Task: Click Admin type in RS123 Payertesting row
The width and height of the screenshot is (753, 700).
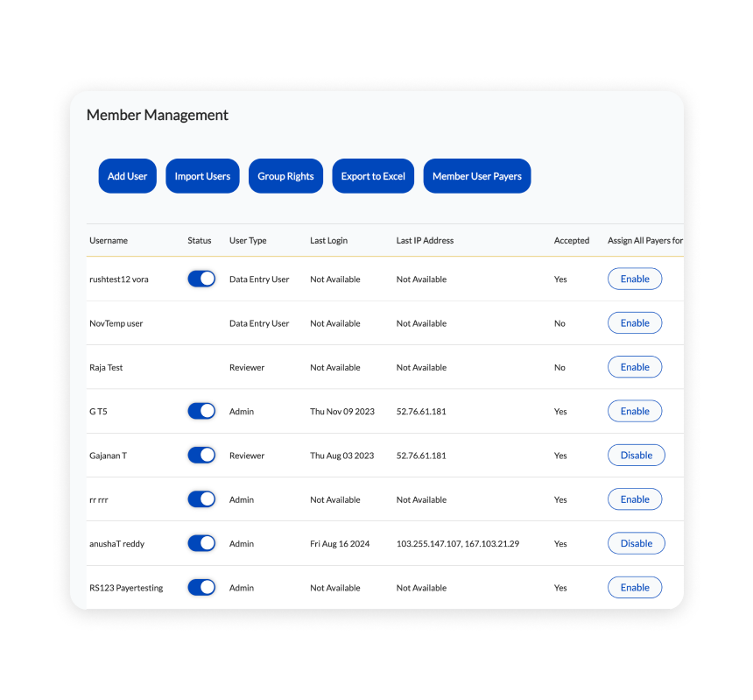Action: 242,588
